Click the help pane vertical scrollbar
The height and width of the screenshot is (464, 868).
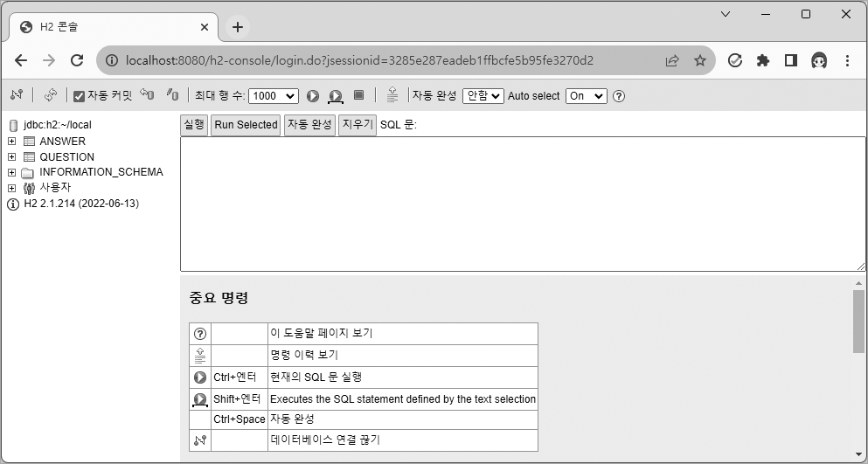click(858, 322)
